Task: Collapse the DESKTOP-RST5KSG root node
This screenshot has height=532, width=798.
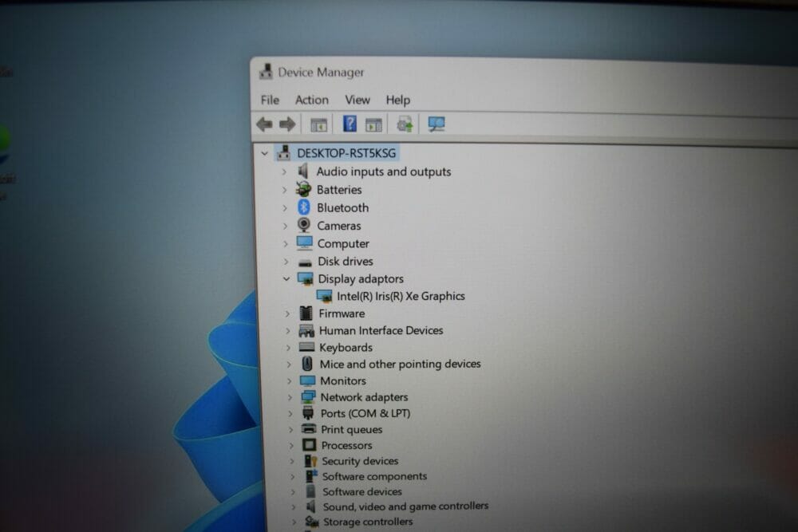Action: tap(264, 153)
